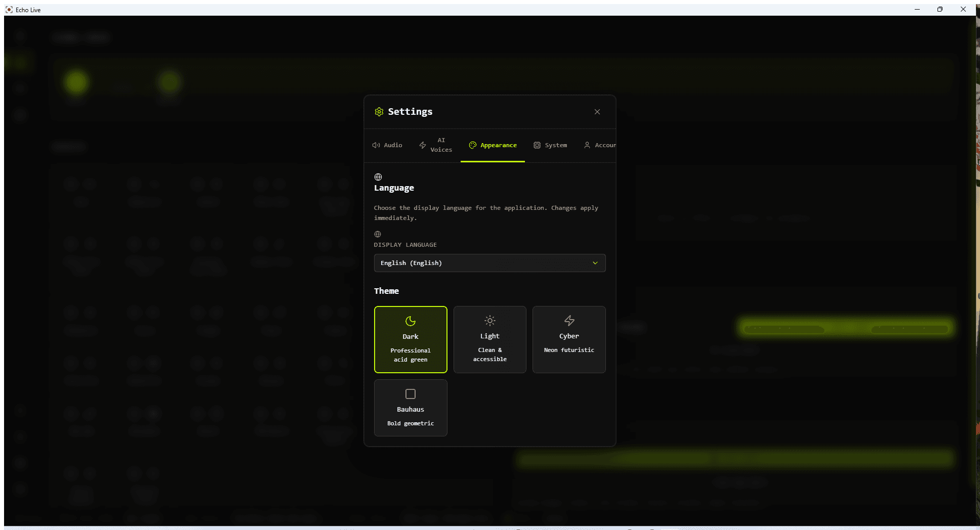Click the speaker icon on Audio tab
Screen dimensions: 980x530
click(x=376, y=145)
